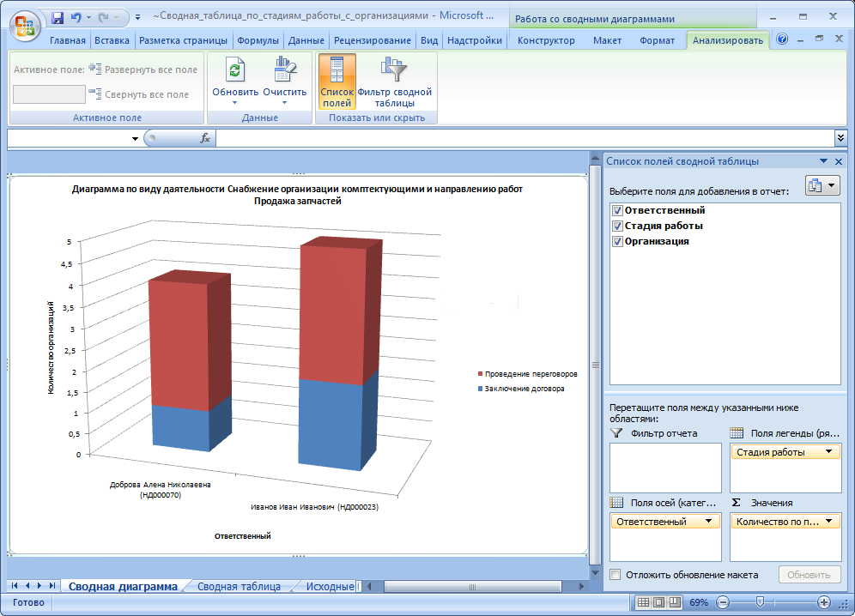Open the Вид ribbon tab
The width and height of the screenshot is (855, 616).
coord(429,40)
